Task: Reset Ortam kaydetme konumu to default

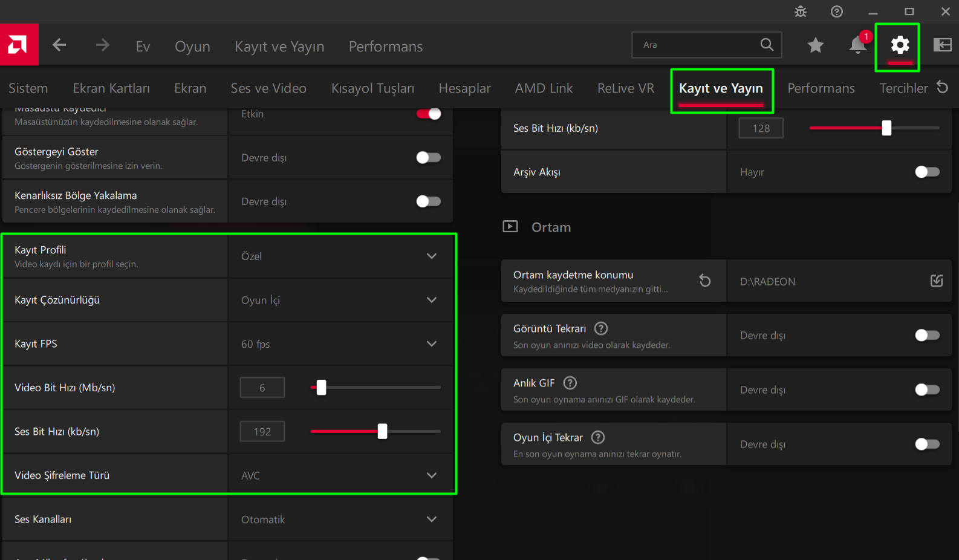Action: click(705, 281)
